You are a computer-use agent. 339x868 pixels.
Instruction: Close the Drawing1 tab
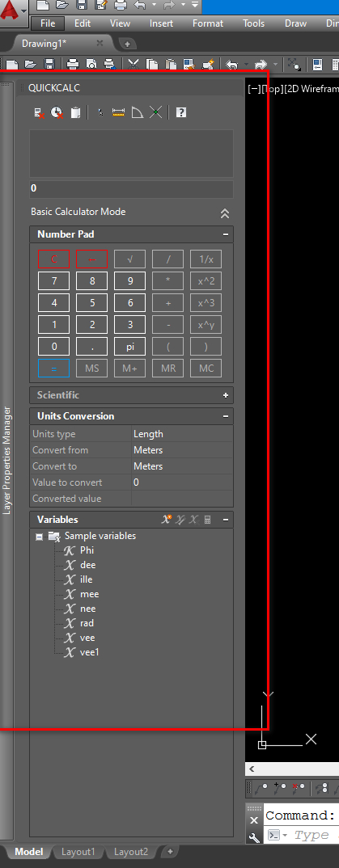(100, 43)
